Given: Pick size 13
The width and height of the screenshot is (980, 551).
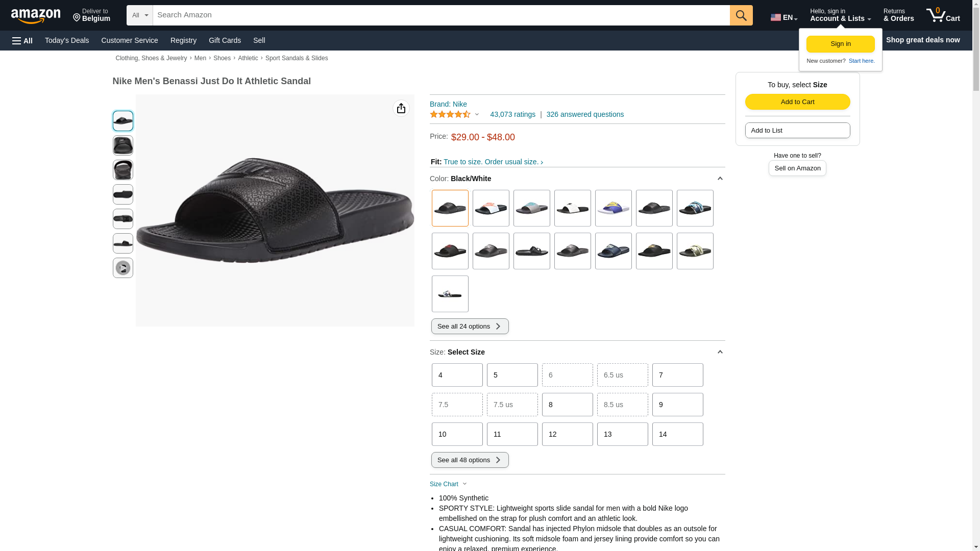Looking at the screenshot, I should (x=622, y=434).
